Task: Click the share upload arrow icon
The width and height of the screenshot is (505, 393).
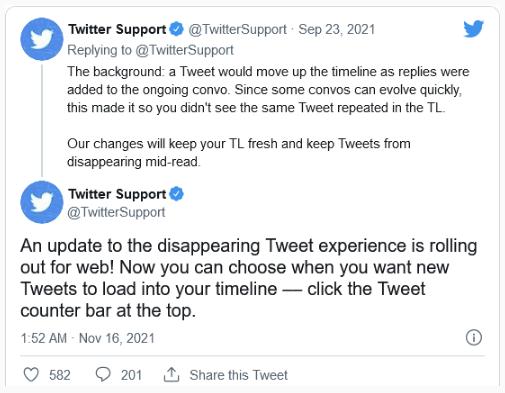Action: (172, 375)
